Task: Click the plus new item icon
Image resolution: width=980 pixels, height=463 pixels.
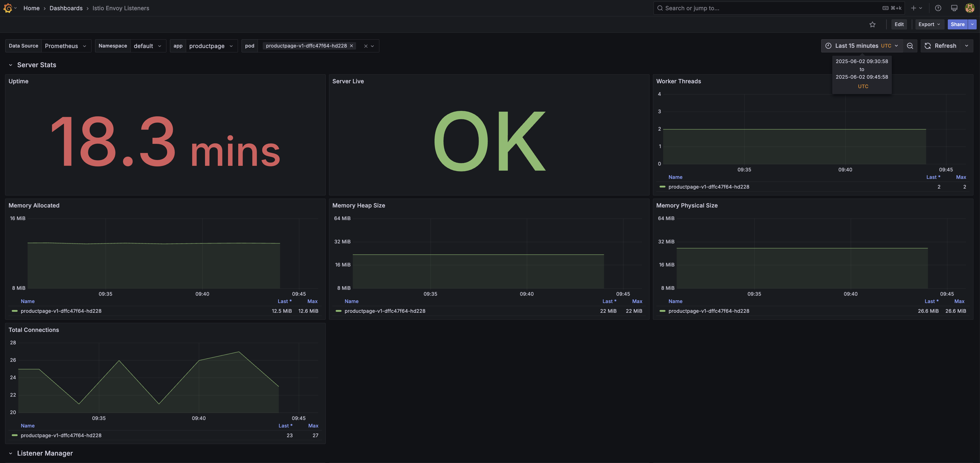Action: click(914, 8)
